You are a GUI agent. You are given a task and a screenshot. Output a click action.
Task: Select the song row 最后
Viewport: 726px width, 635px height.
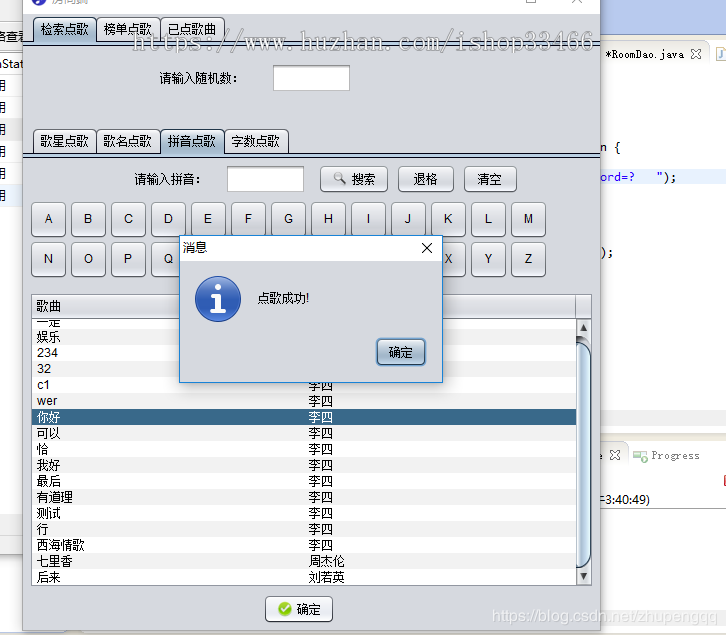point(304,481)
